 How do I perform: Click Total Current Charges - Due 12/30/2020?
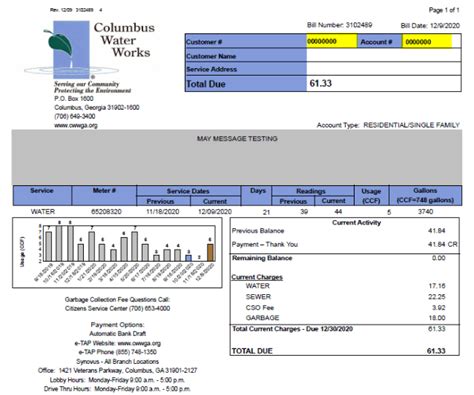[292, 329]
